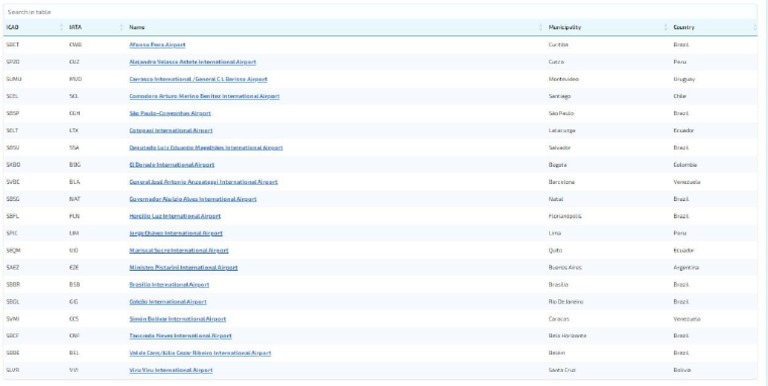This screenshot has height=386, width=768.
Task: Open Brasília International Airport link
Action: pos(169,285)
